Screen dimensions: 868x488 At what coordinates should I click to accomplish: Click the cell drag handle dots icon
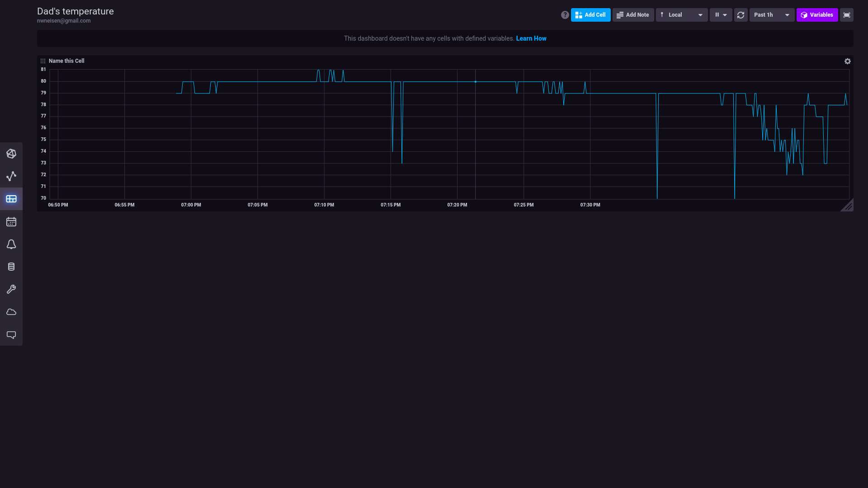(43, 61)
